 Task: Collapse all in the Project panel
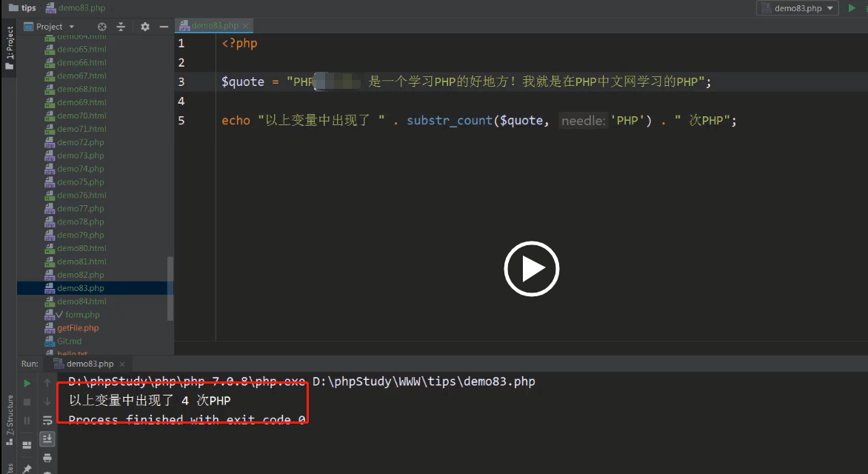tap(121, 27)
